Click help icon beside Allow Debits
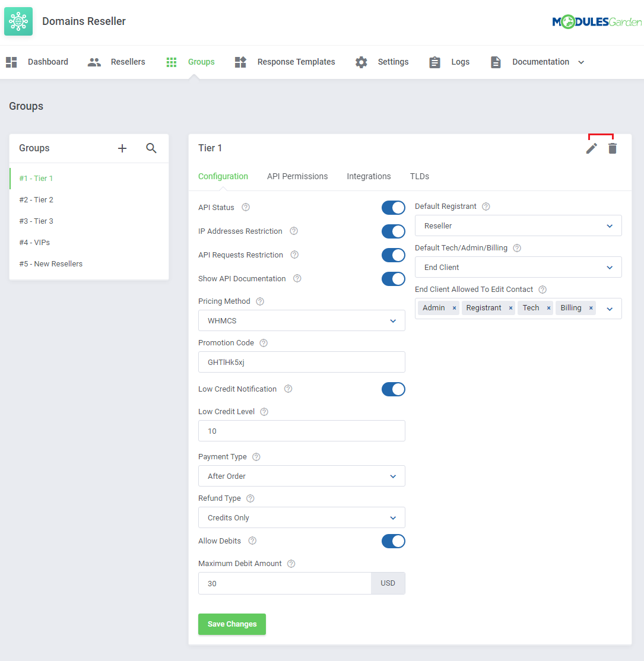The image size is (644, 661). tap(252, 541)
